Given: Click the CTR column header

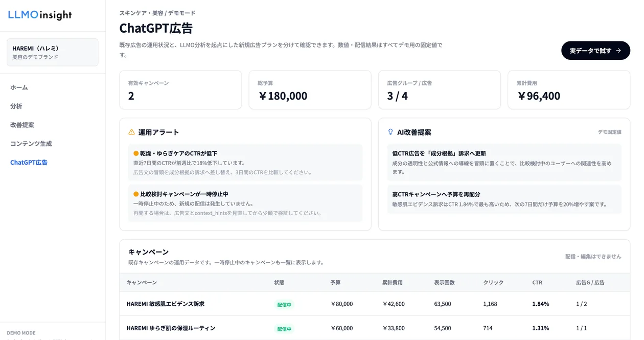Looking at the screenshot, I should (x=537, y=283).
